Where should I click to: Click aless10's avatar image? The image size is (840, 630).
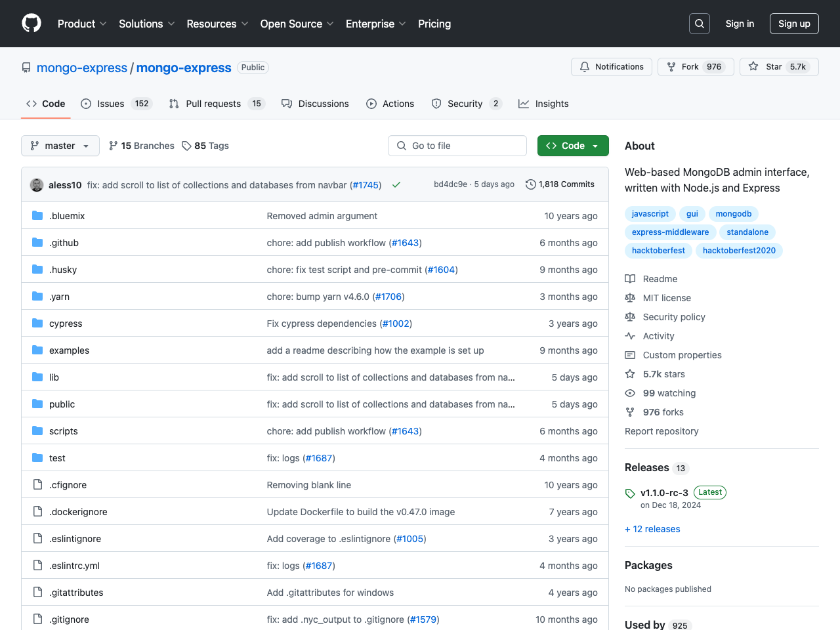pyautogui.click(x=37, y=185)
